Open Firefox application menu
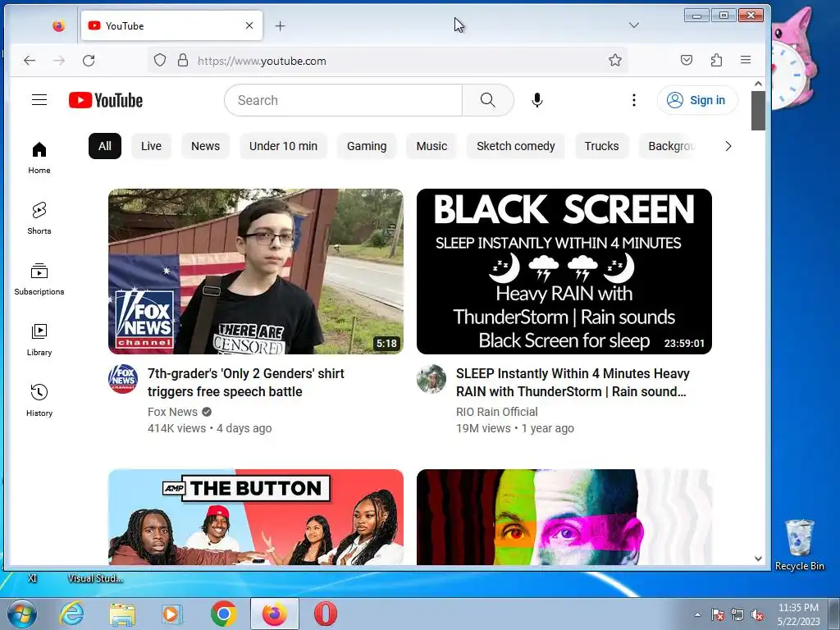Image resolution: width=840 pixels, height=630 pixels. (746, 60)
